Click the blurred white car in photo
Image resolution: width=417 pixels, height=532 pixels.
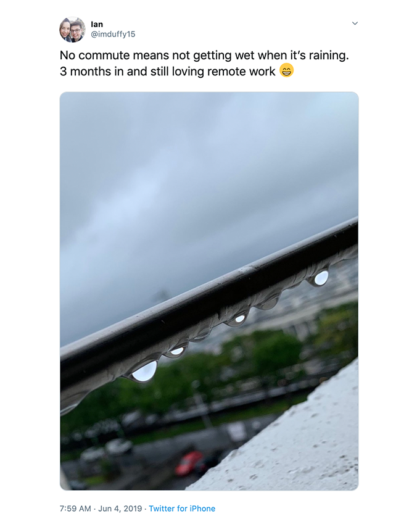tap(118, 446)
